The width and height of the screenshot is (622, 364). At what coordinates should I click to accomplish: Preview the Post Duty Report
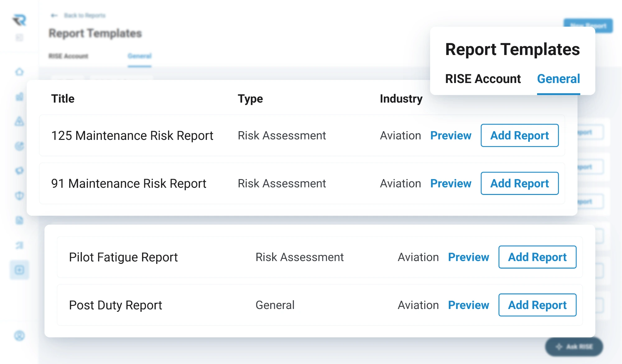[468, 305]
